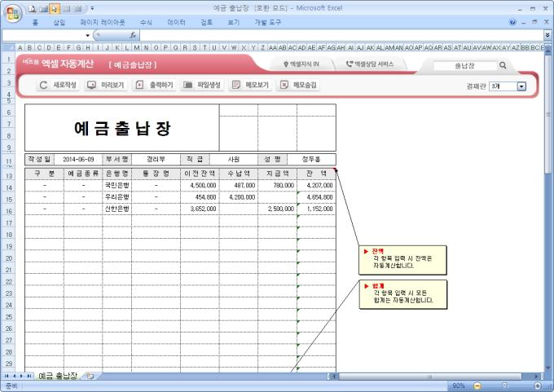
Task: Select the 경리부 department cell
Action: coord(156,160)
